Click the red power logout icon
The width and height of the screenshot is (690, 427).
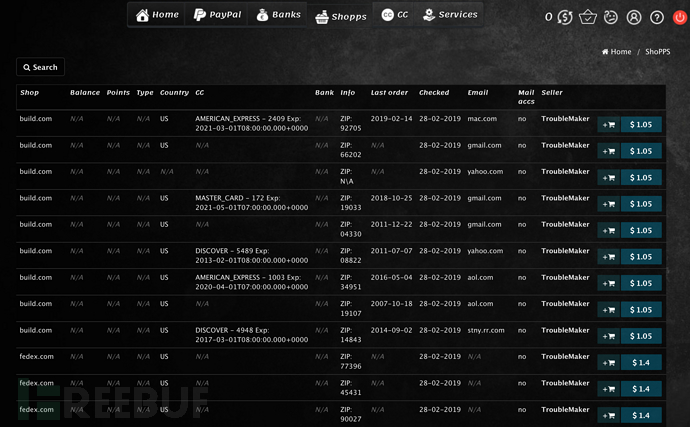point(680,18)
